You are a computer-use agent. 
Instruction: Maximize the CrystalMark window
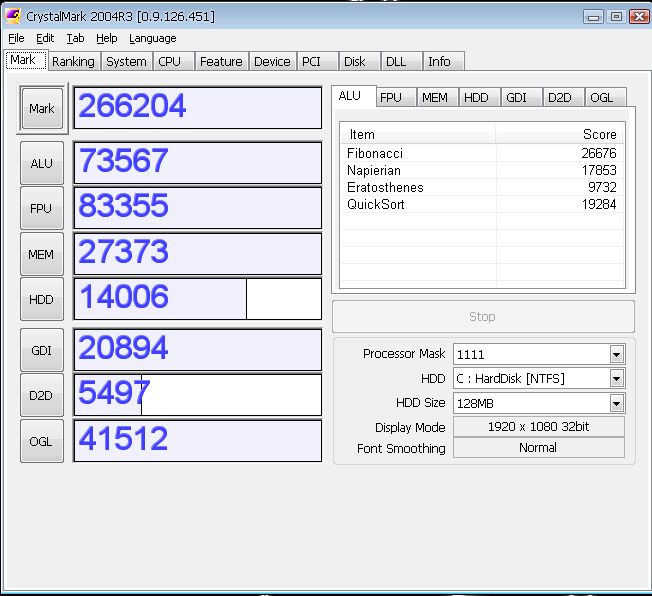tap(616, 17)
